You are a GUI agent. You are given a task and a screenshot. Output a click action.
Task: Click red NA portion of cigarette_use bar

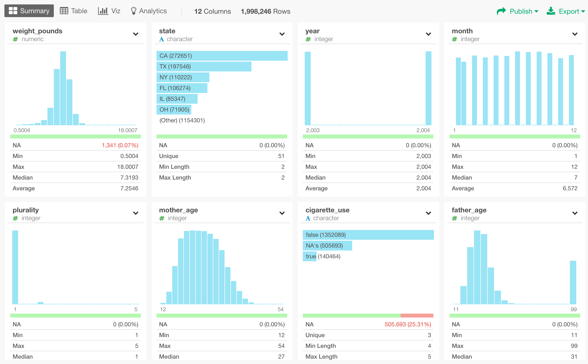tap(417, 316)
